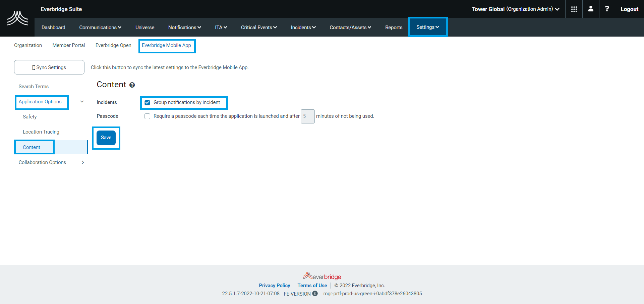View the Terms of Use

pos(312,285)
